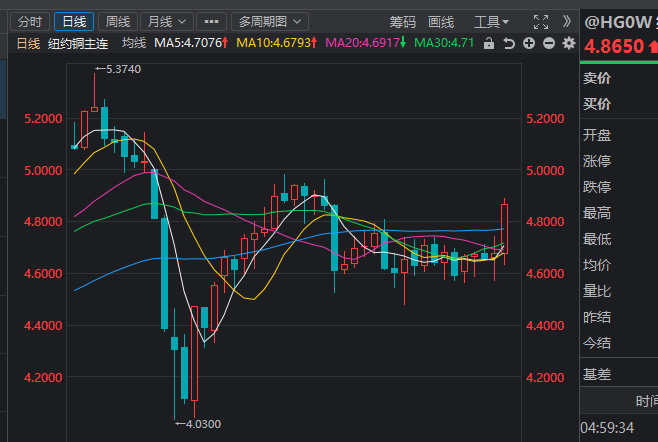Image resolution: width=658 pixels, height=442 pixels.
Task: Click the lock icon on indicator bar
Action: (x=489, y=43)
